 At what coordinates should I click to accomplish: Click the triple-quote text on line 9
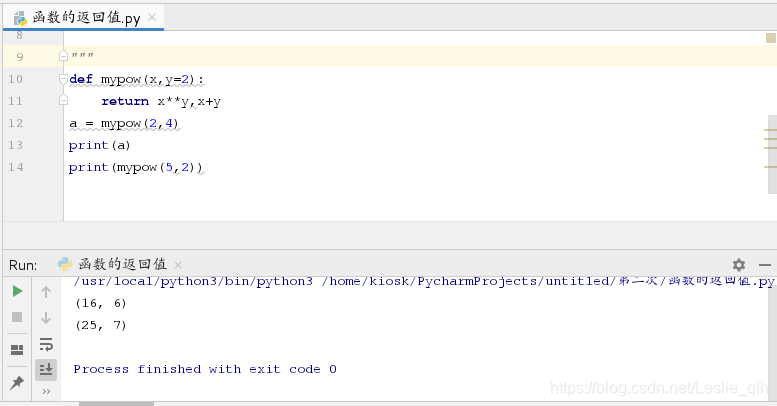pyautogui.click(x=82, y=56)
